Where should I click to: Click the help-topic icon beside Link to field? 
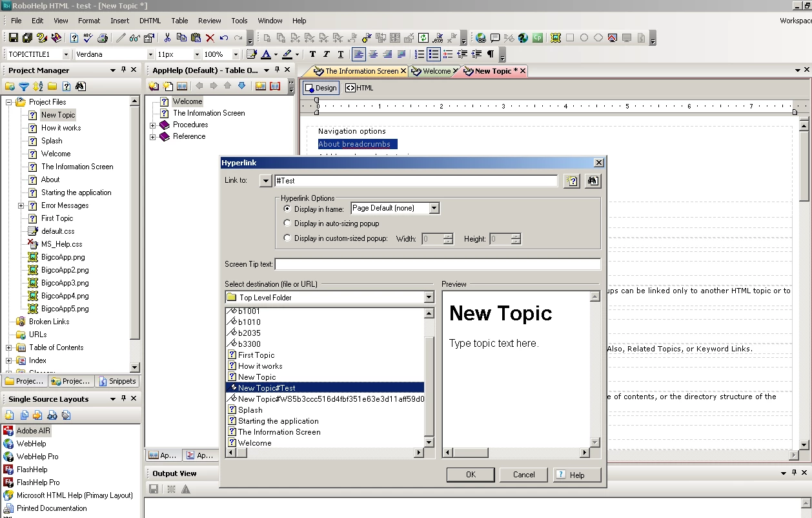click(571, 181)
